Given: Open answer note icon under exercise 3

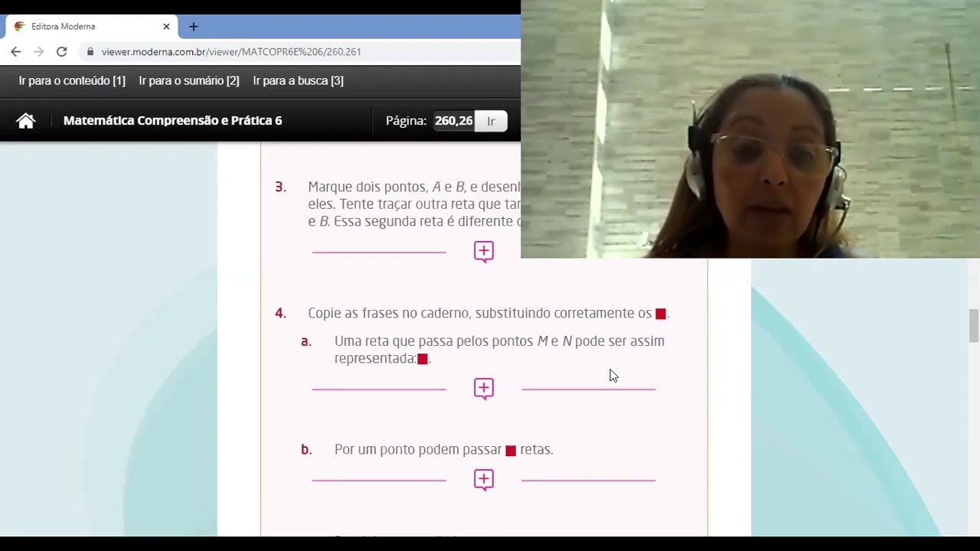Looking at the screenshot, I should (484, 252).
